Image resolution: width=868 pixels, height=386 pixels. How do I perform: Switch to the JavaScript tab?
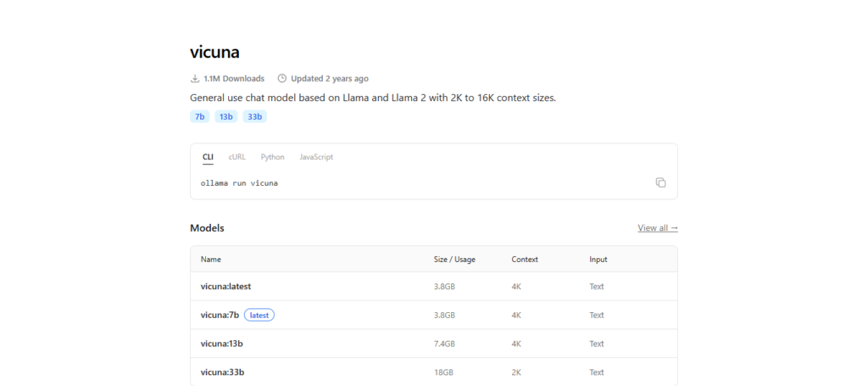point(316,157)
